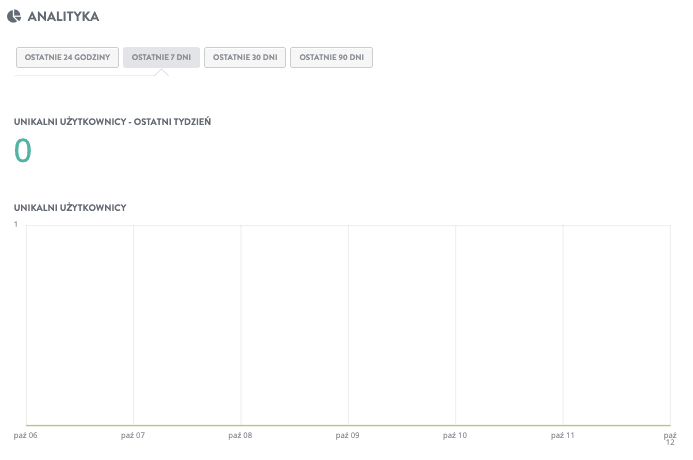Screen dimensions: 693x460
Task: Click the Unikalni użytkownicy chart title
Action: [70, 207]
